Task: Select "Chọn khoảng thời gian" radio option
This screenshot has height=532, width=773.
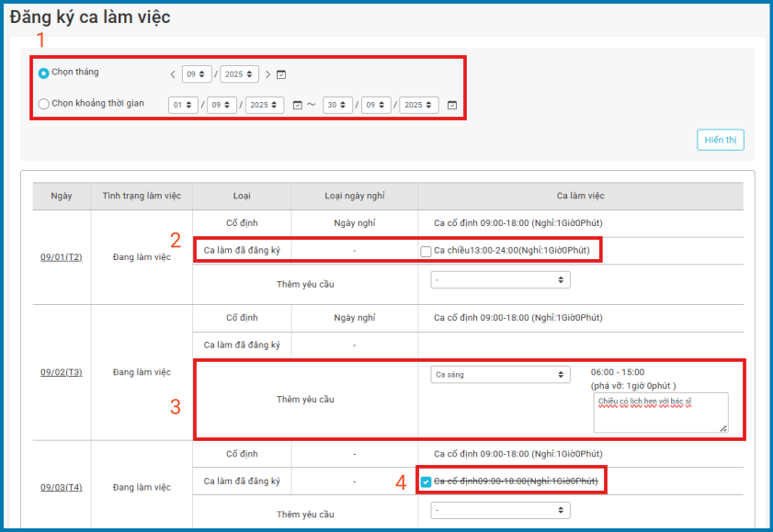Action: tap(44, 105)
